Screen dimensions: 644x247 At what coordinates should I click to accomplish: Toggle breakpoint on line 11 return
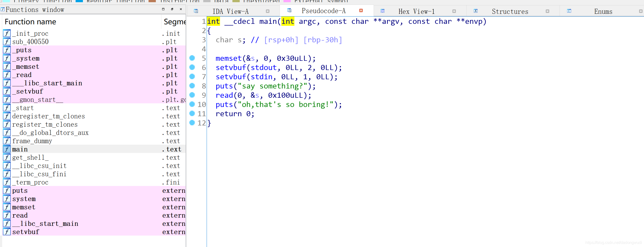click(192, 114)
